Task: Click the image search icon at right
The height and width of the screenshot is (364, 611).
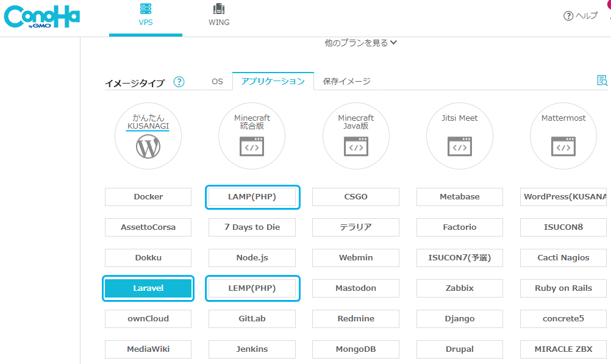Action: coord(602,80)
